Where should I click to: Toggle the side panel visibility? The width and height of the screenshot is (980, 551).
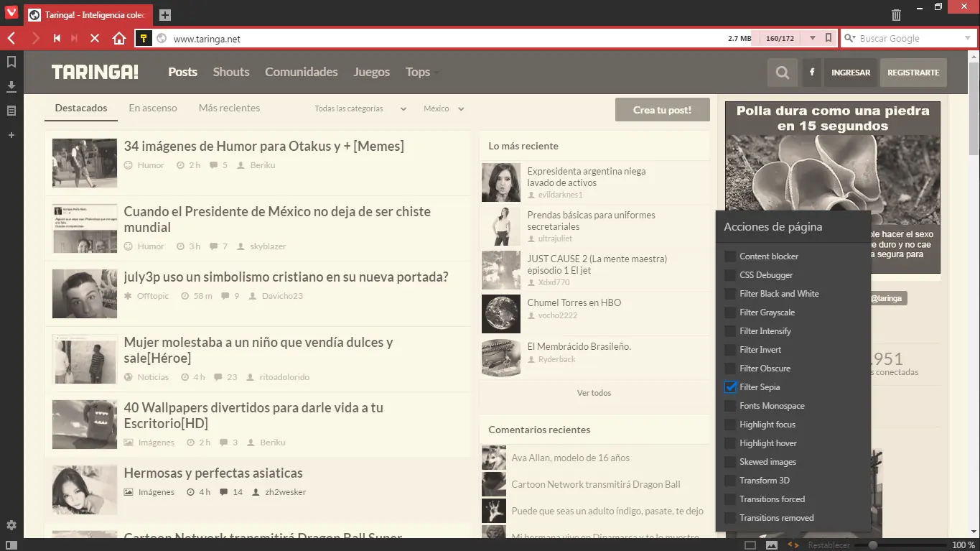[11, 545]
